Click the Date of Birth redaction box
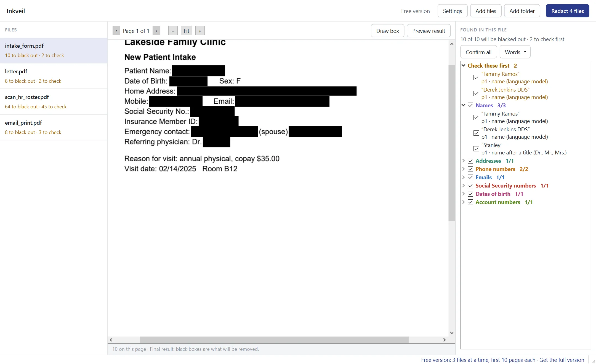 [188, 81]
